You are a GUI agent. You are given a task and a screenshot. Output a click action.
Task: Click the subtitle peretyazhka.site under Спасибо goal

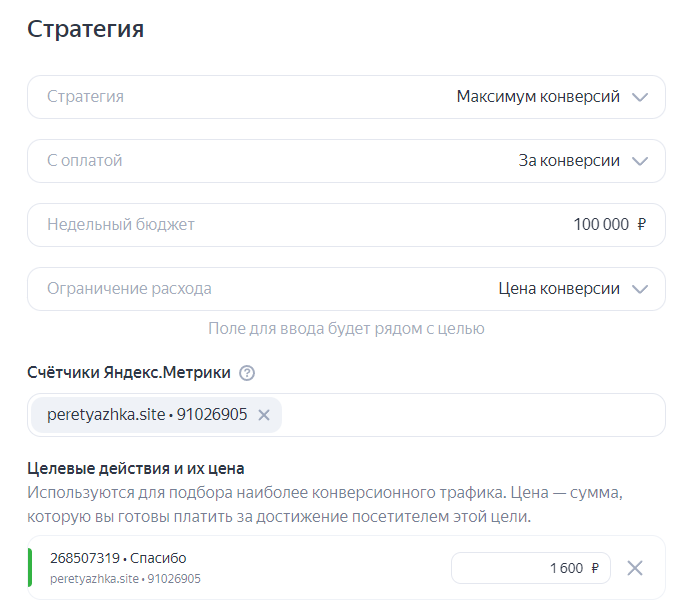[125, 579]
